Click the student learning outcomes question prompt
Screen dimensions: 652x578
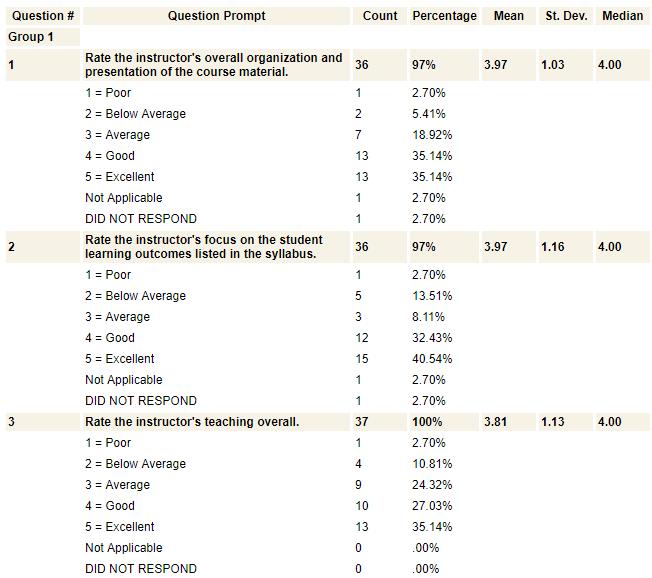tap(204, 247)
